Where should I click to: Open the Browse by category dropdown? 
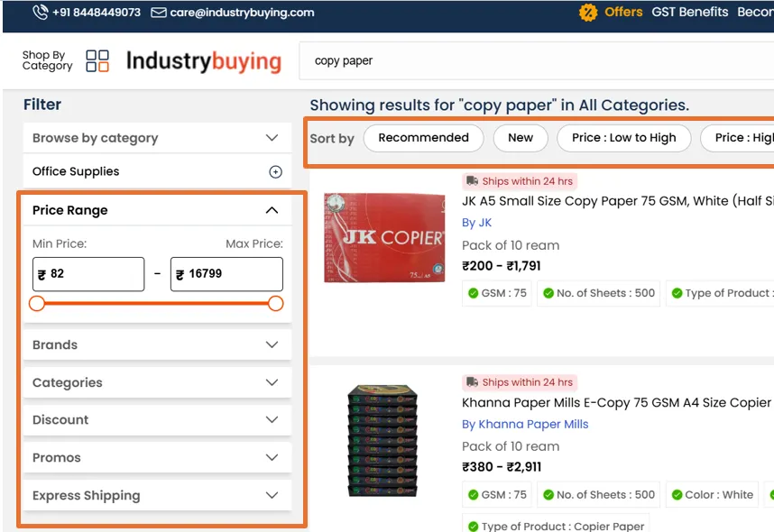click(x=156, y=138)
